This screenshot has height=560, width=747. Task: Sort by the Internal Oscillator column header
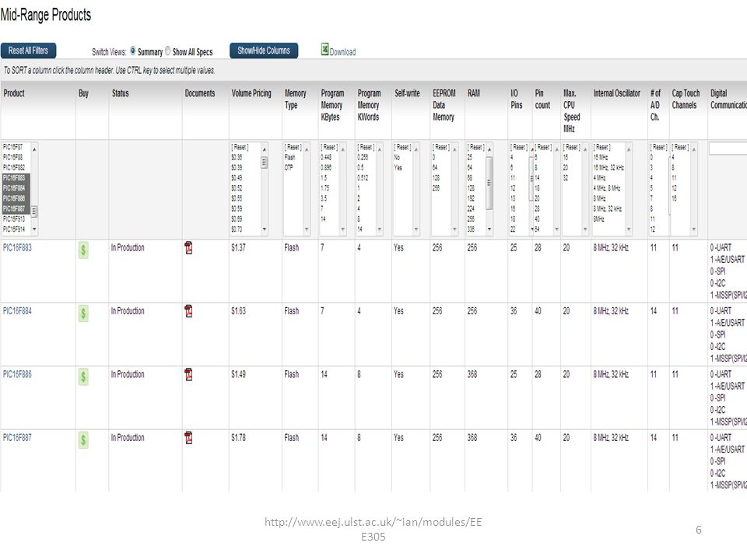pos(616,93)
